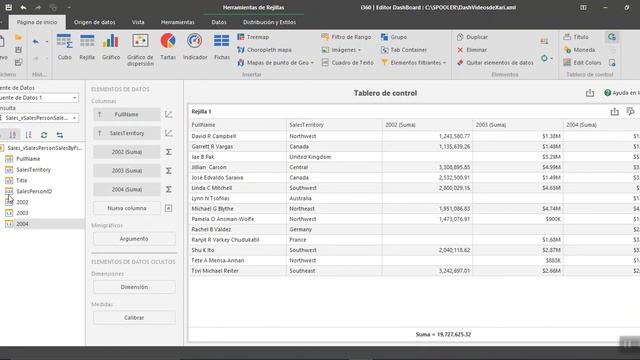Click the SalesTerritory column data item

click(127, 133)
